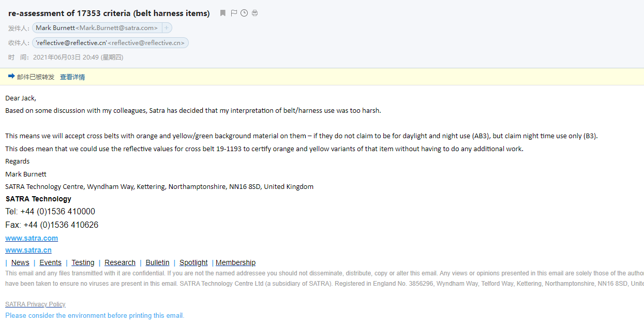
Task: Flag the email for follow-up
Action: tap(233, 13)
